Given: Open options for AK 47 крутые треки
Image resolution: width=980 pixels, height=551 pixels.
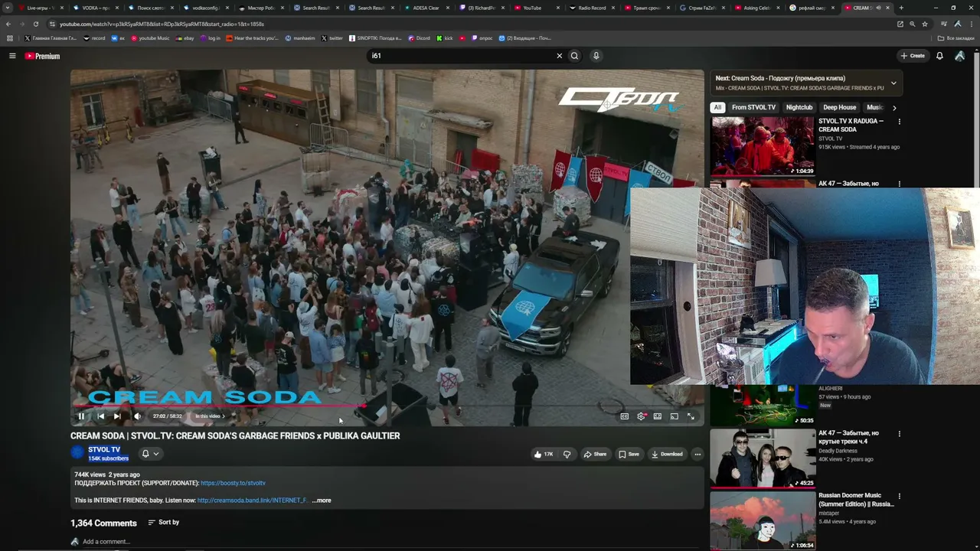Looking at the screenshot, I should [900, 434].
